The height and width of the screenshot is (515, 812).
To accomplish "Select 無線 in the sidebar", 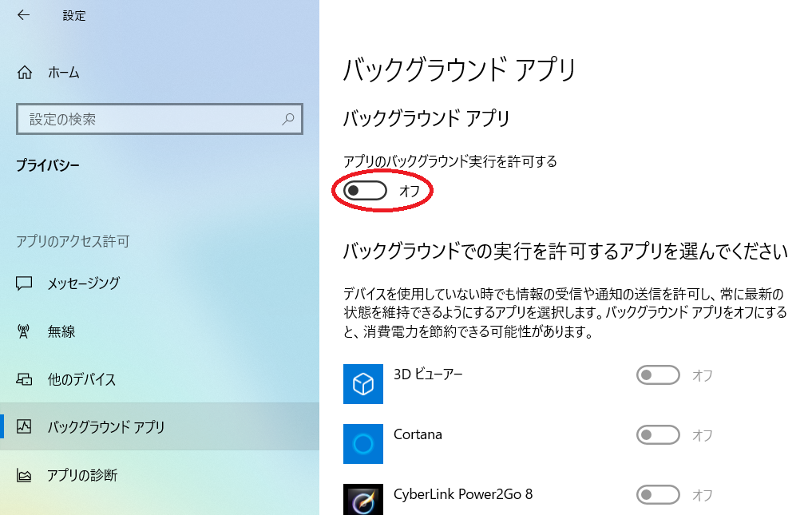I will [160, 331].
